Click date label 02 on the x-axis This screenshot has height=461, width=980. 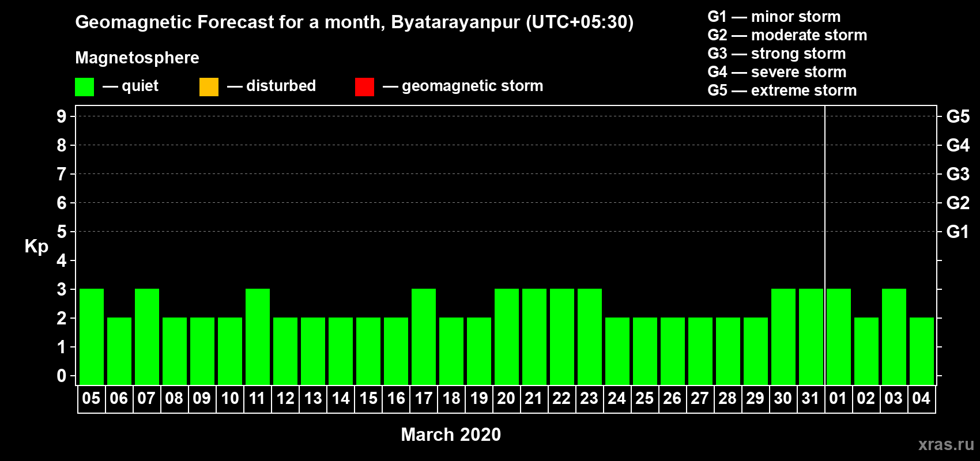866,399
